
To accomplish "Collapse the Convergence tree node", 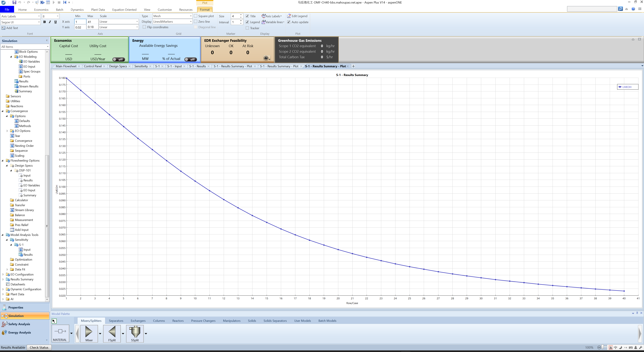I will pos(3,111).
